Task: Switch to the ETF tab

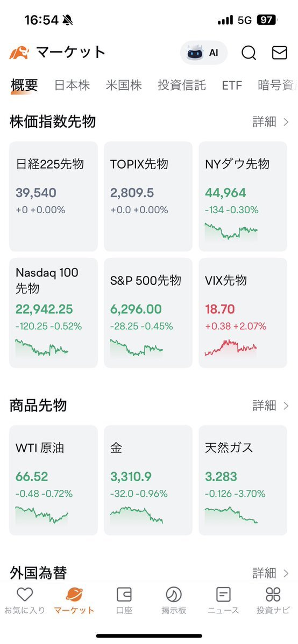Action: point(232,85)
